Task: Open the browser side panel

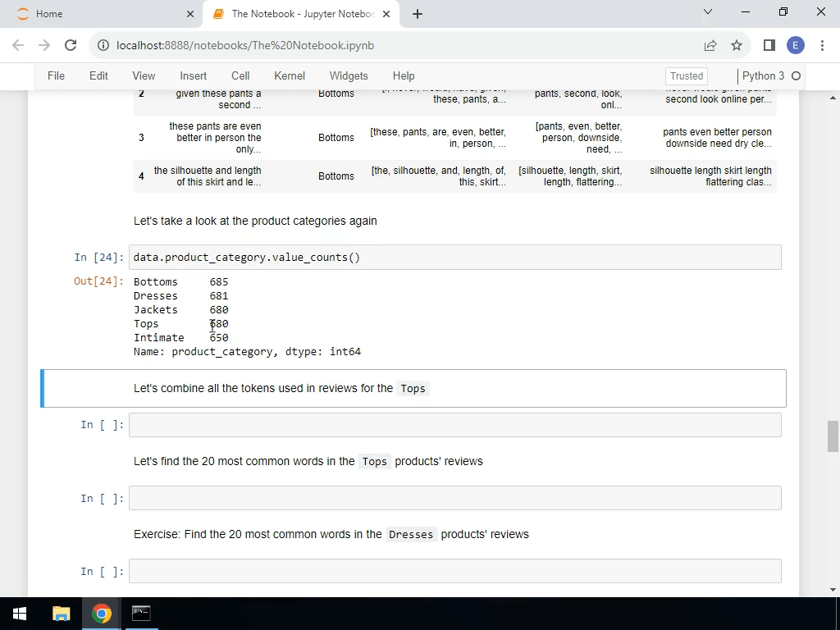Action: 768,46
